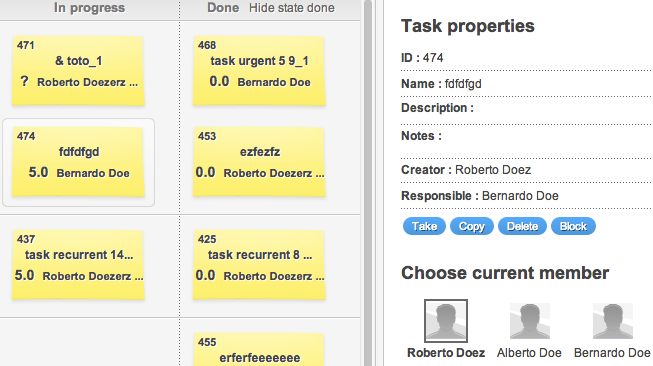Click the In progress column header
This screenshot has width=653, height=366.
tap(89, 8)
